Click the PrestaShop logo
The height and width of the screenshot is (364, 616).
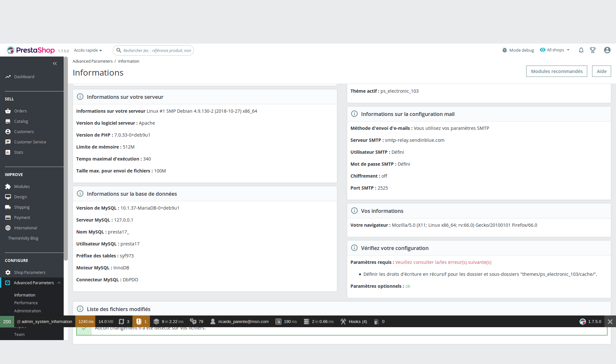[x=31, y=50]
